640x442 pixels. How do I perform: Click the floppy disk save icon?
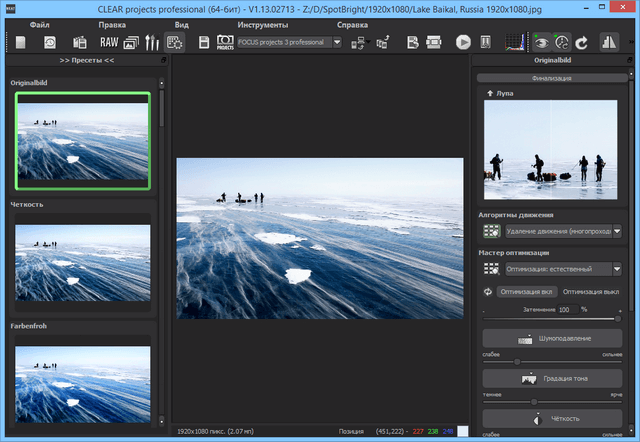coord(204,42)
